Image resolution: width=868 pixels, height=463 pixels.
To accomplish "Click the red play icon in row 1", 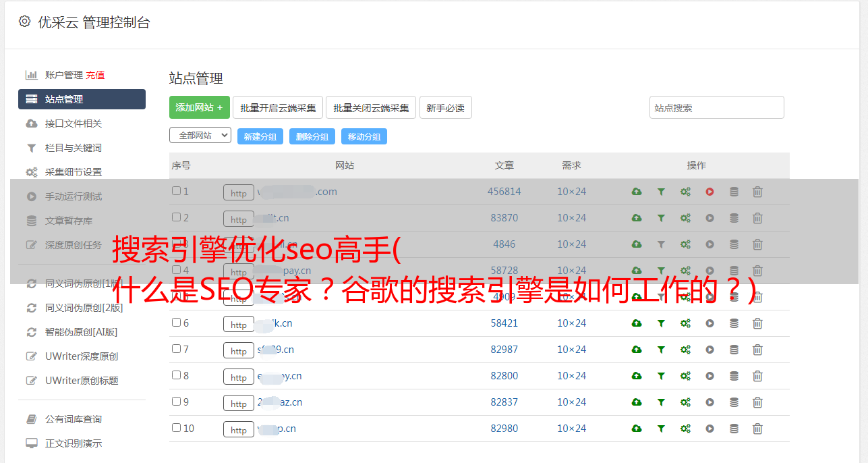I will pos(710,192).
